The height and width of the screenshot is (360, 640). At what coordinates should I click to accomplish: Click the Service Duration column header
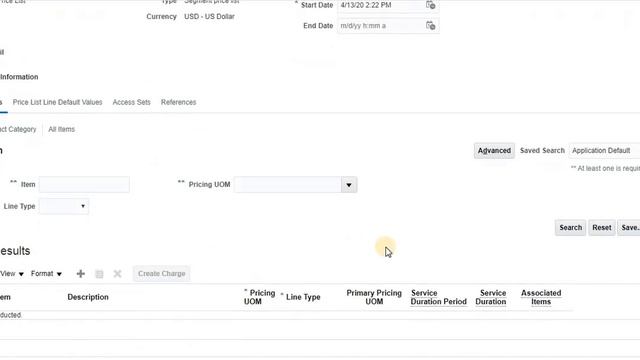click(491, 297)
